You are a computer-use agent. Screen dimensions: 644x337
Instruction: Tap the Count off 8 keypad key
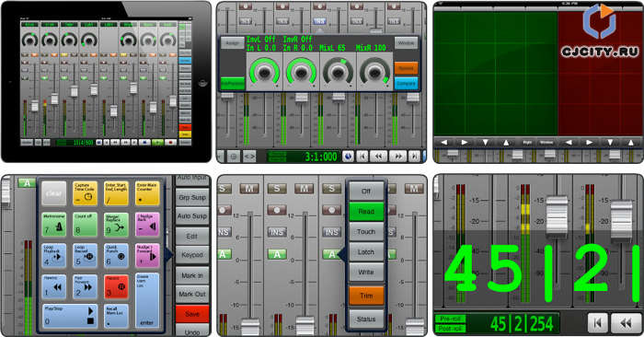(x=85, y=225)
